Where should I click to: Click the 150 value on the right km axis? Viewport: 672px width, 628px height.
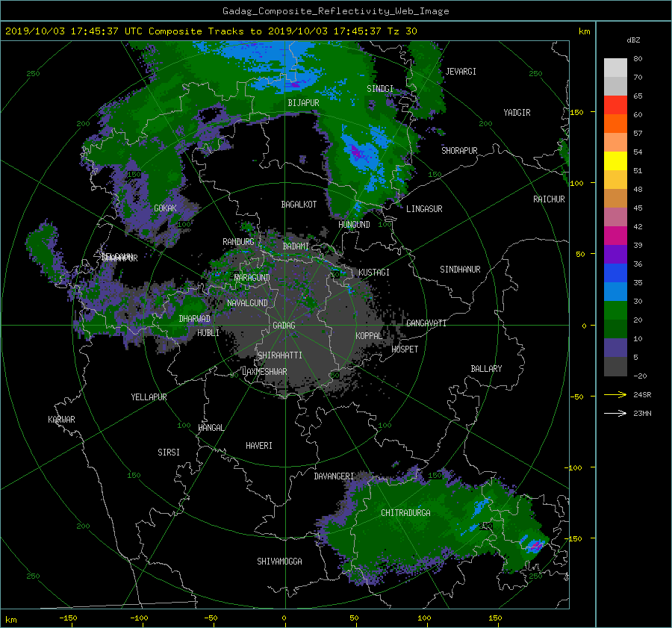pos(577,112)
